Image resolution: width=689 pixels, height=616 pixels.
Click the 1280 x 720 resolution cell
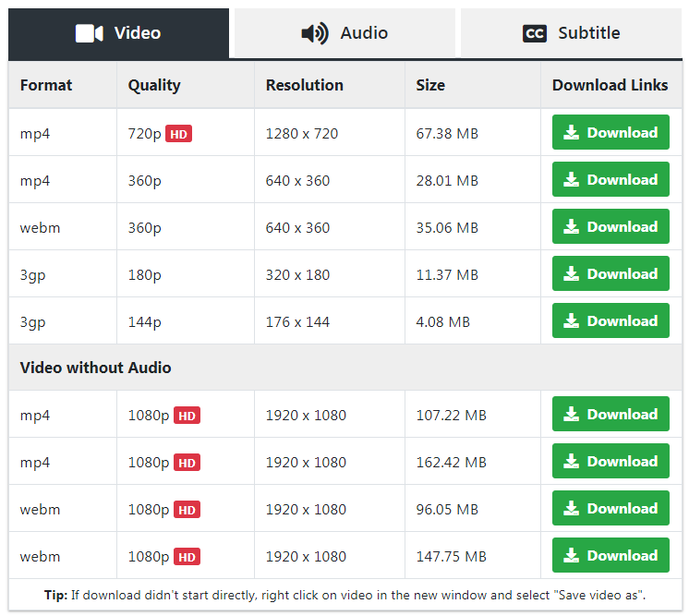[301, 134]
